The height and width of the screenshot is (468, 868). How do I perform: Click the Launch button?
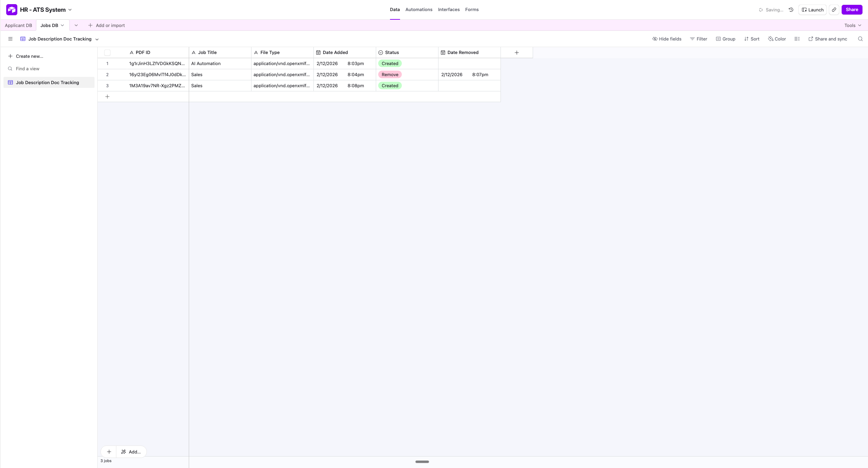[813, 10]
